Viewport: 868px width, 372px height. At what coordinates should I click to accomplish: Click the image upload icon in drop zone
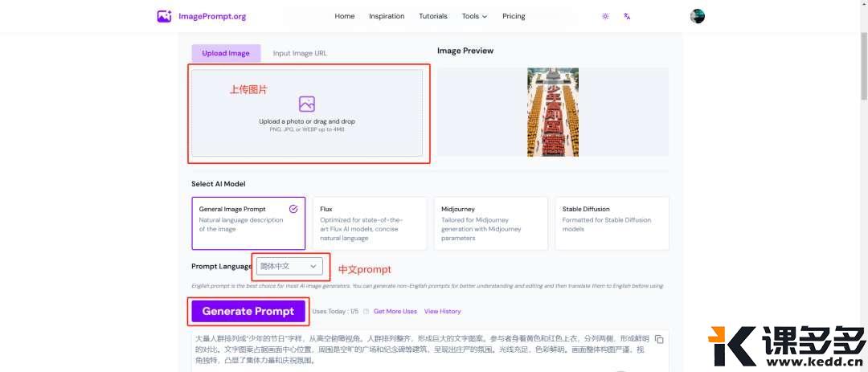(x=306, y=104)
